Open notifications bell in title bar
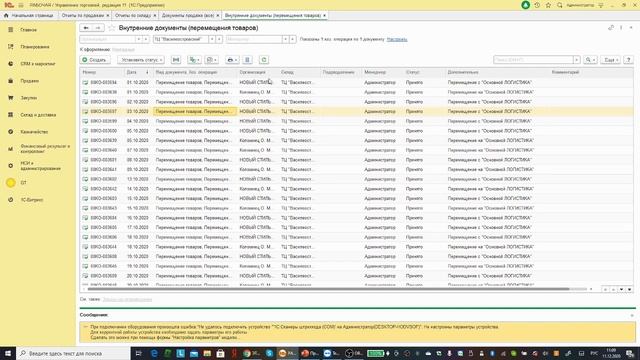The width and height of the screenshot is (640, 360). [x=526, y=5]
